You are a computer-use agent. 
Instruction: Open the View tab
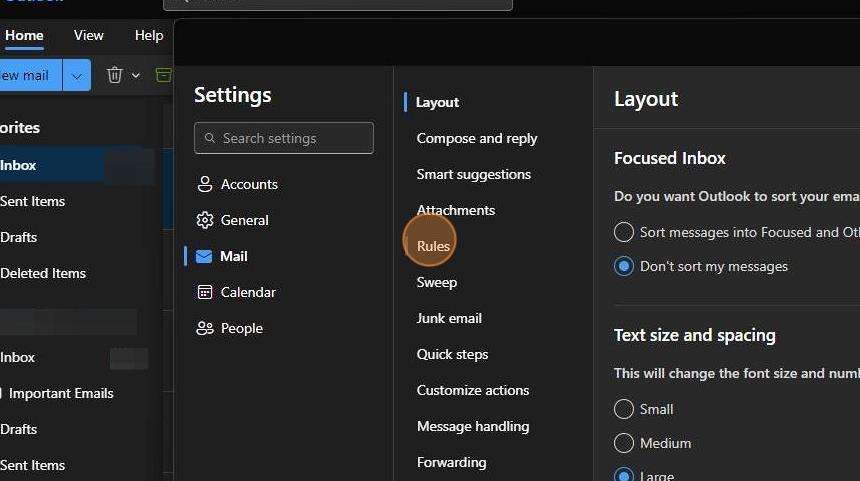[x=88, y=36]
